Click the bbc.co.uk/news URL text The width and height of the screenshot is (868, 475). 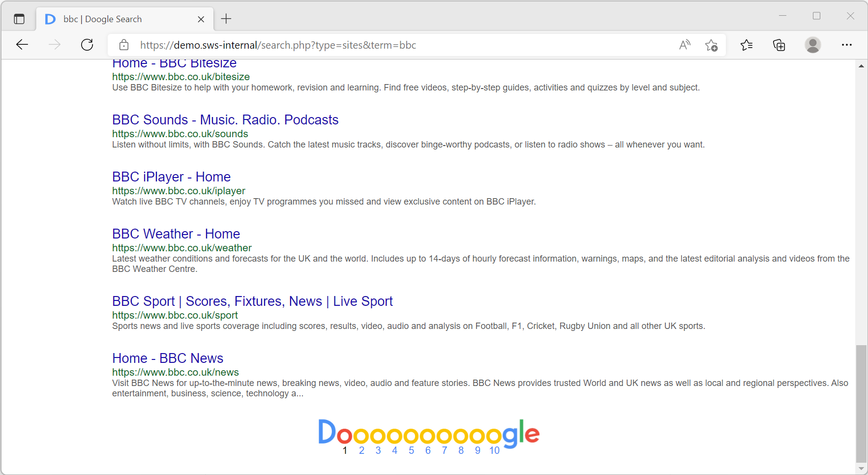tap(176, 372)
